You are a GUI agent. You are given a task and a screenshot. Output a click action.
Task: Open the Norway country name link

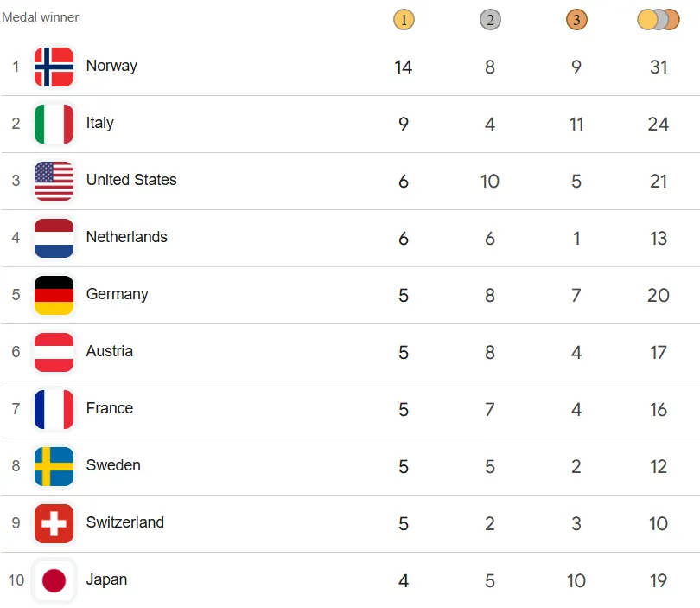point(111,66)
